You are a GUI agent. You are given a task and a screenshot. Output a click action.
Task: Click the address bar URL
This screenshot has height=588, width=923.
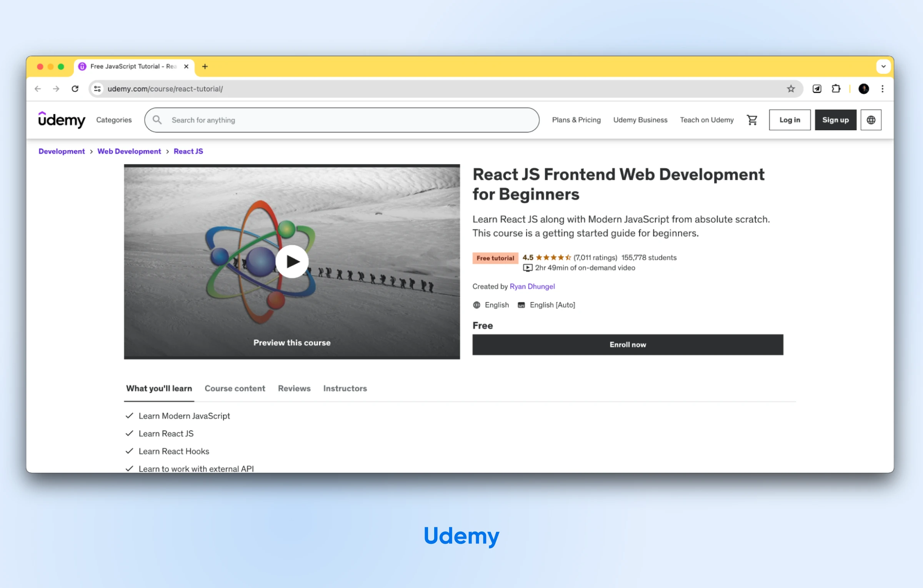click(x=165, y=89)
